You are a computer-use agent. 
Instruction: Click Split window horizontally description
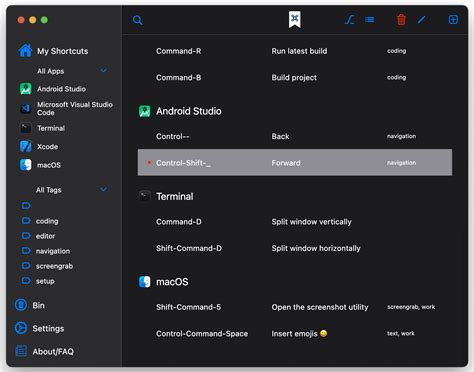[316, 248]
